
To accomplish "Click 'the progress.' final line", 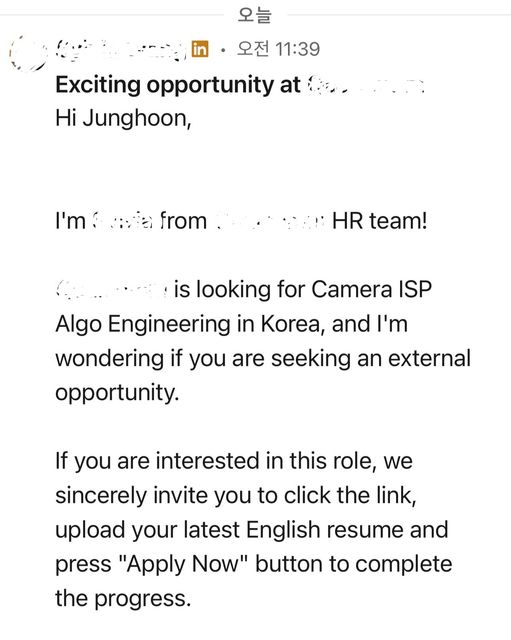I will click(123, 599).
